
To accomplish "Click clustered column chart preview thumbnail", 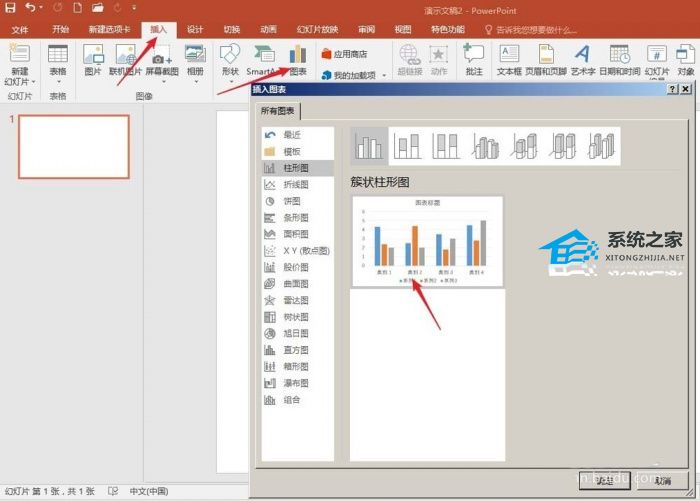I will (427, 241).
